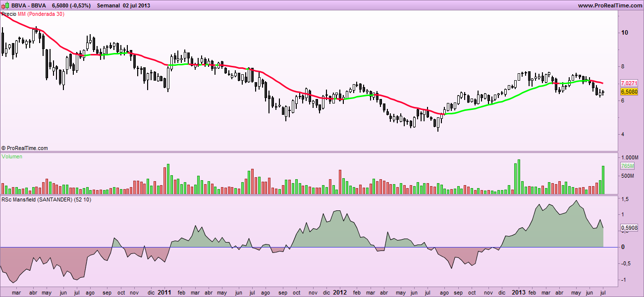Click the 1,5 RSc axis label

click(x=625, y=199)
